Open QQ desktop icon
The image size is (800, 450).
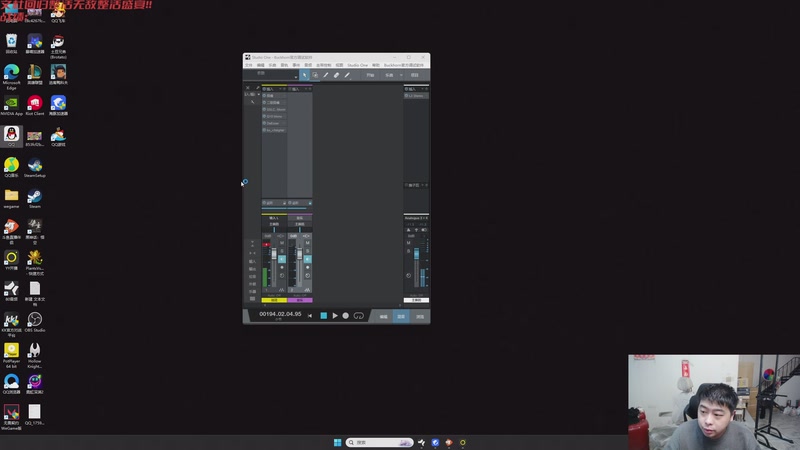(11, 136)
